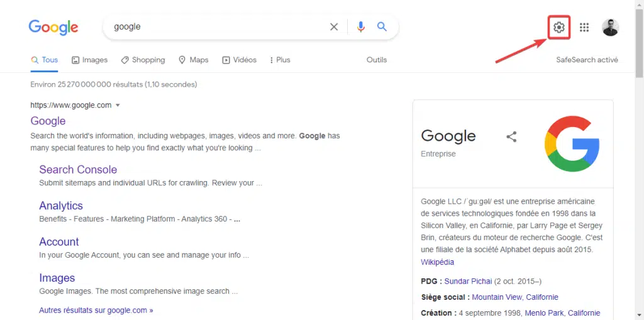Click the https://www.google.com URL text

pos(70,105)
